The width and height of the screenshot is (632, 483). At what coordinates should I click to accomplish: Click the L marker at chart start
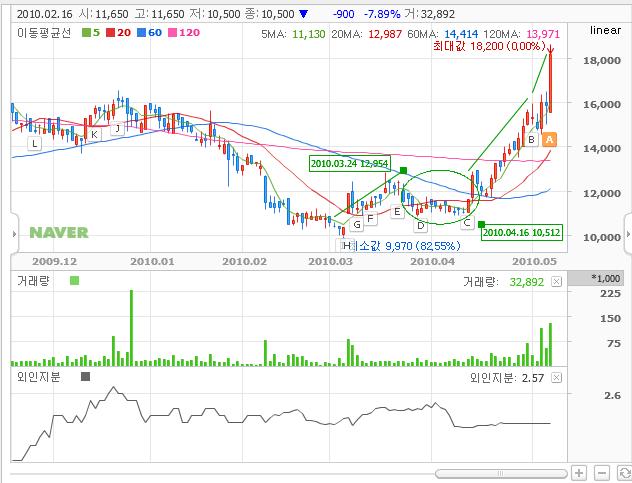[x=35, y=144]
